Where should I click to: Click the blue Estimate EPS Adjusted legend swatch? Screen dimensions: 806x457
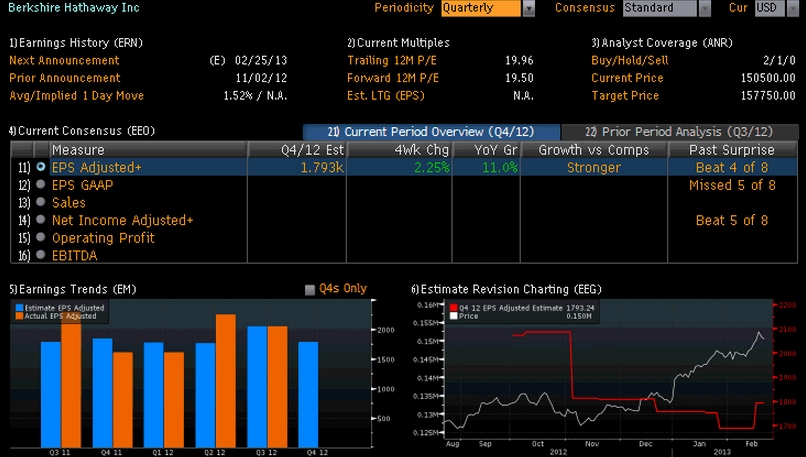tap(19, 308)
